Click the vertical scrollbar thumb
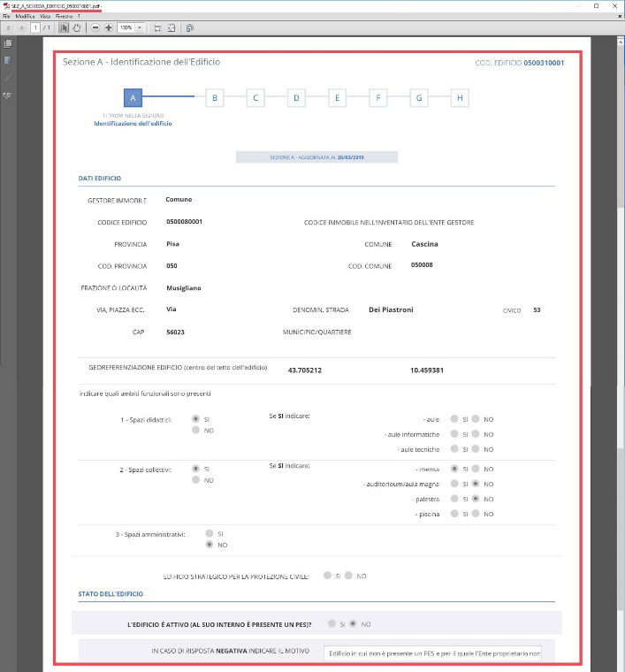625x672 pixels. [x=621, y=125]
